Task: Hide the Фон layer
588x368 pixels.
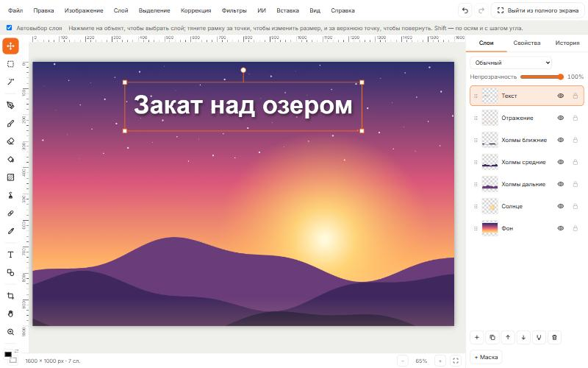Action: coord(561,228)
